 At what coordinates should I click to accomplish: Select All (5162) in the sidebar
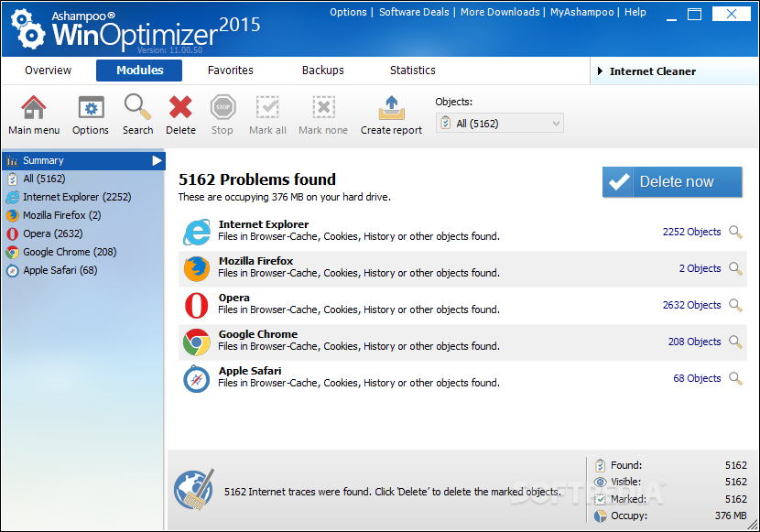tap(84, 179)
